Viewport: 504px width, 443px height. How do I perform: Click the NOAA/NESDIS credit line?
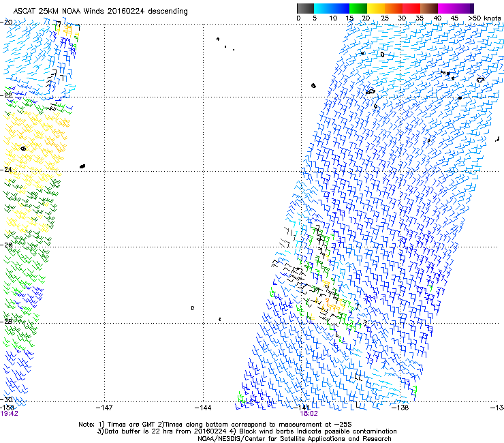294,439
